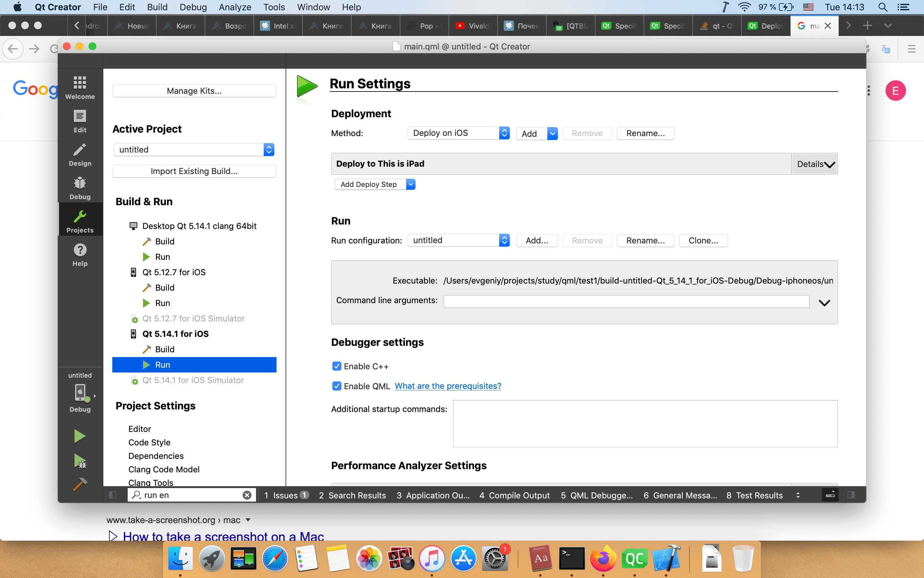Switch to Edit mode in sidebar
The image size is (924, 578).
[80, 121]
